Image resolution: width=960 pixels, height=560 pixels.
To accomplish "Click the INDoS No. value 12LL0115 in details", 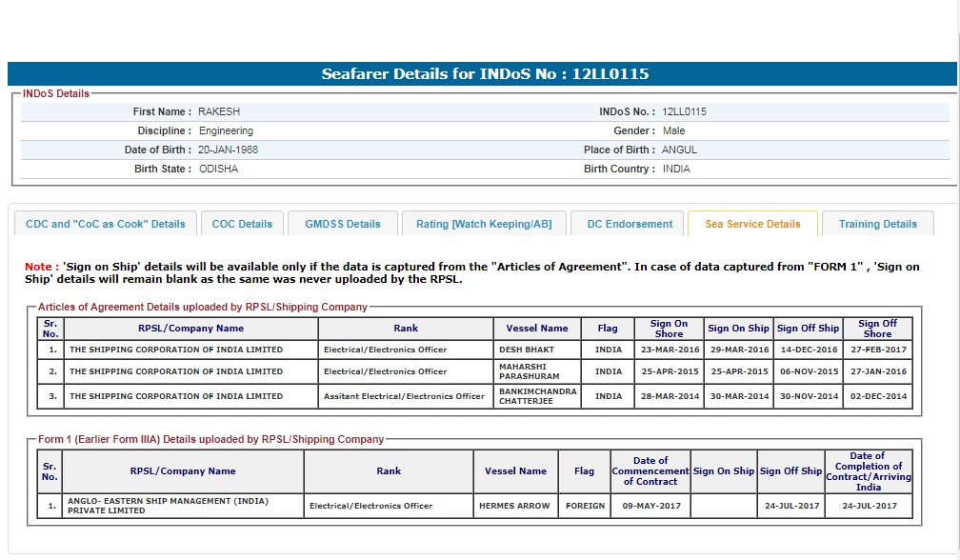I will pyautogui.click(x=684, y=111).
